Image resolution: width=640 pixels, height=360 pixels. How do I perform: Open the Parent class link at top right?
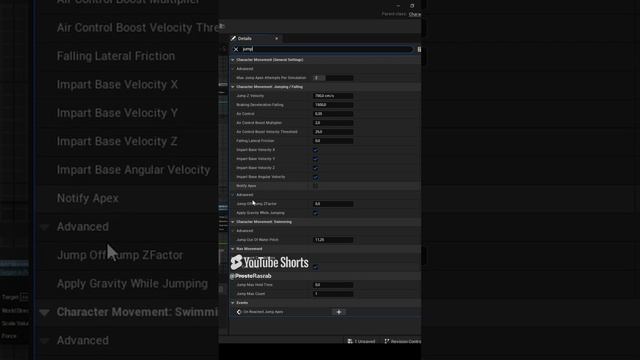coord(415,14)
